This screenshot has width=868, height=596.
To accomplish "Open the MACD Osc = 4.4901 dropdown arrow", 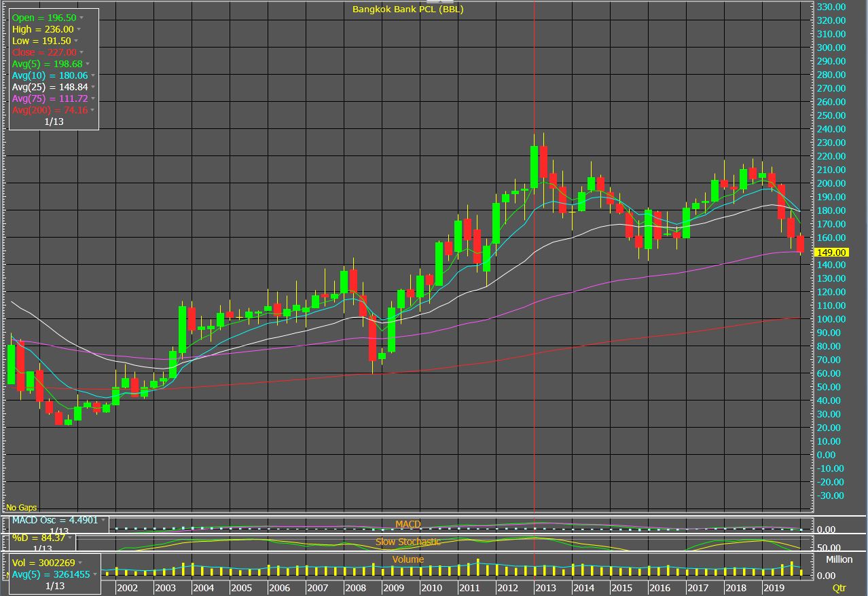I will pyautogui.click(x=104, y=521).
